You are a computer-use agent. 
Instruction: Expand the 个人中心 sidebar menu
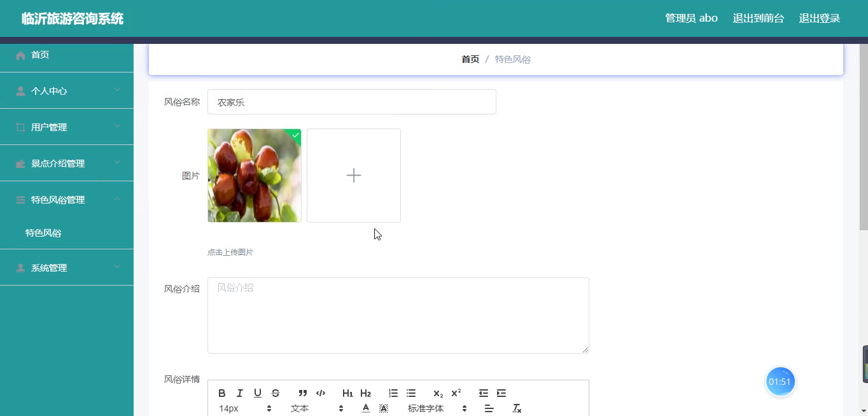coord(67,91)
